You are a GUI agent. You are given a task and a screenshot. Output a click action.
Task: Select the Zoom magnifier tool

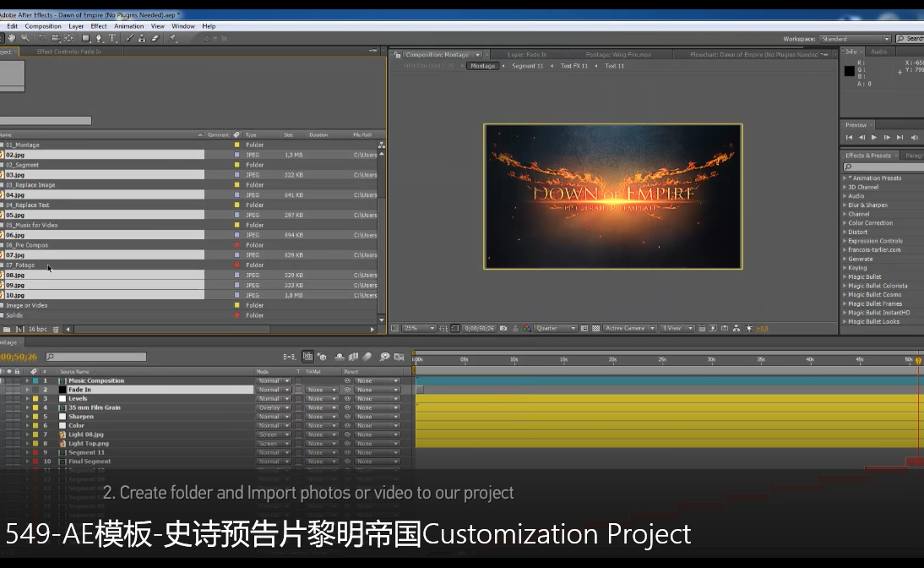(25, 38)
